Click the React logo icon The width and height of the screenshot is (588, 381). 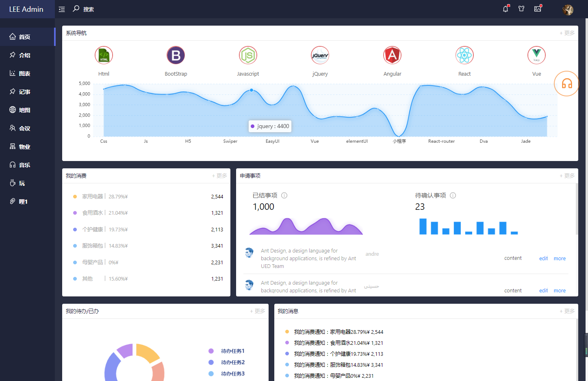coord(464,55)
